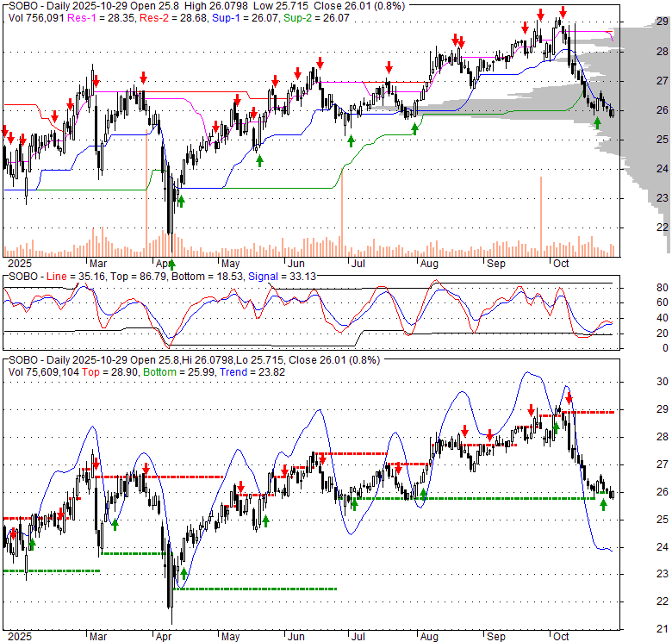Viewport: 672px width, 642px height.
Task: Click the 22 price label on the top chart axis
Action: click(x=663, y=228)
